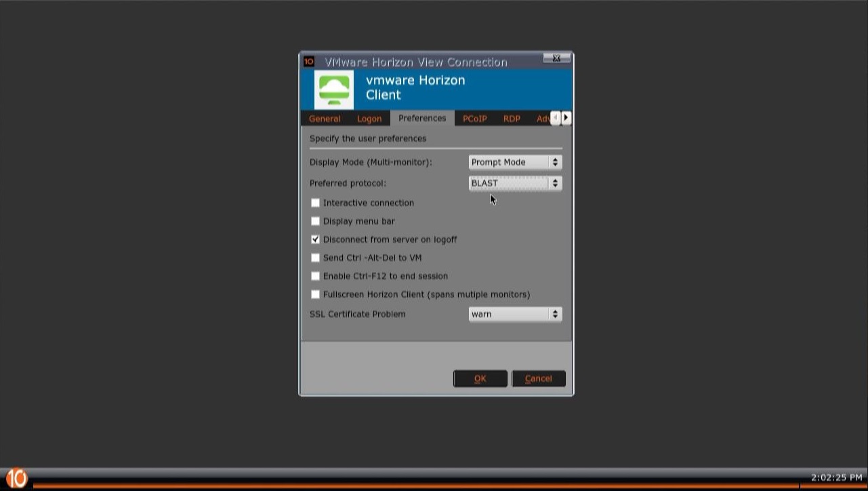Click the 'Specify the user preferences' text

pyautogui.click(x=368, y=138)
